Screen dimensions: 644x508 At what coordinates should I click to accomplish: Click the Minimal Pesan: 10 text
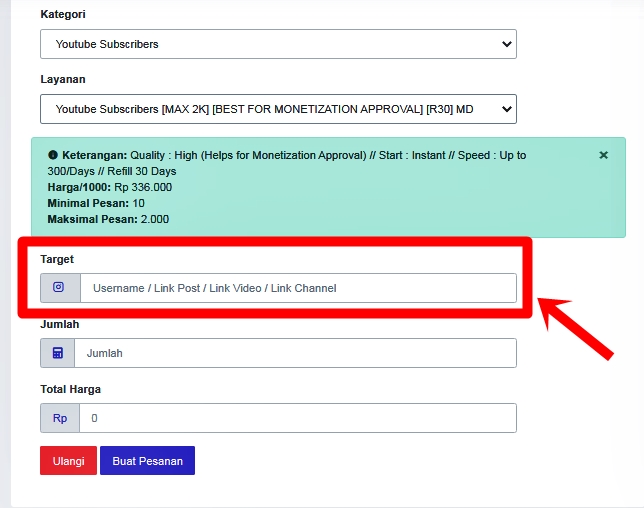click(x=96, y=203)
